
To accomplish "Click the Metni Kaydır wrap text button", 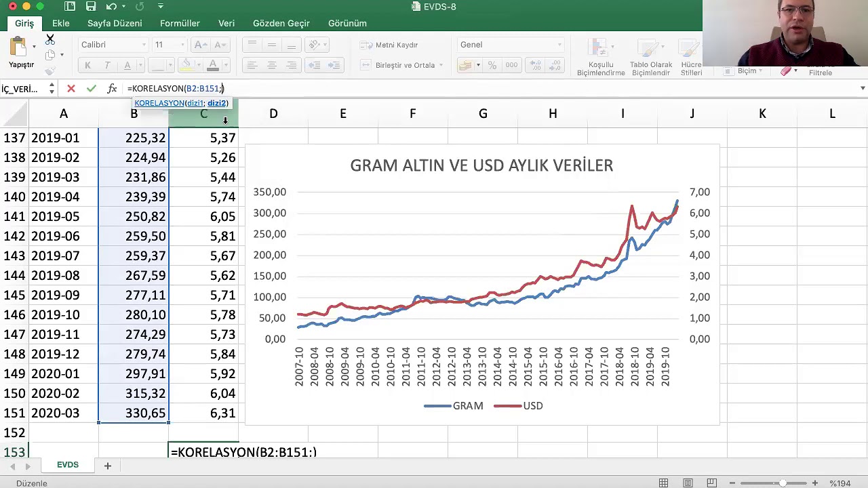I will [389, 45].
